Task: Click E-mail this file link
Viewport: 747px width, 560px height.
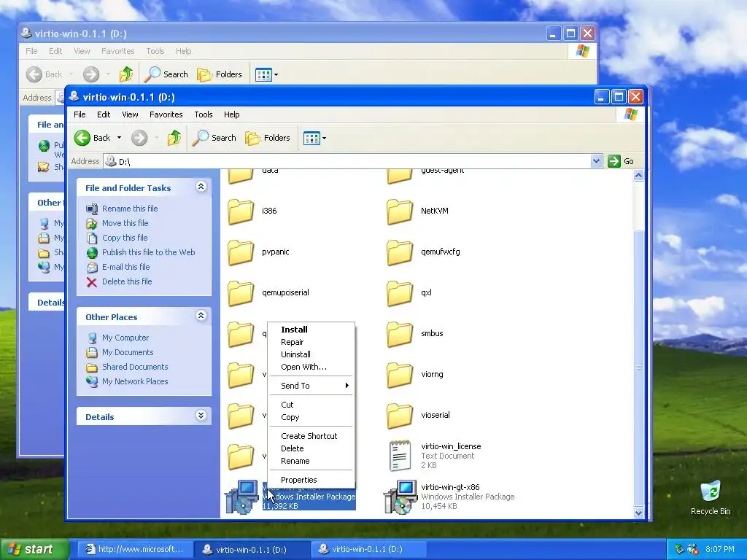Action: pos(125,267)
